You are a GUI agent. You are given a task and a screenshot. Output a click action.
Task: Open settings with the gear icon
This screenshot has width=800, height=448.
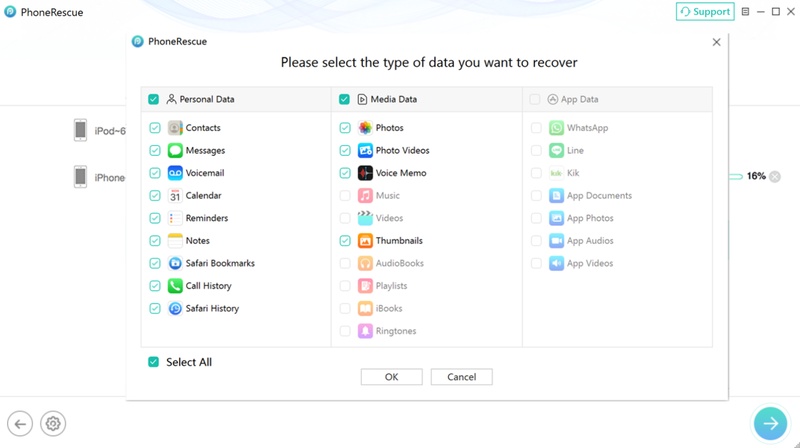click(x=53, y=424)
